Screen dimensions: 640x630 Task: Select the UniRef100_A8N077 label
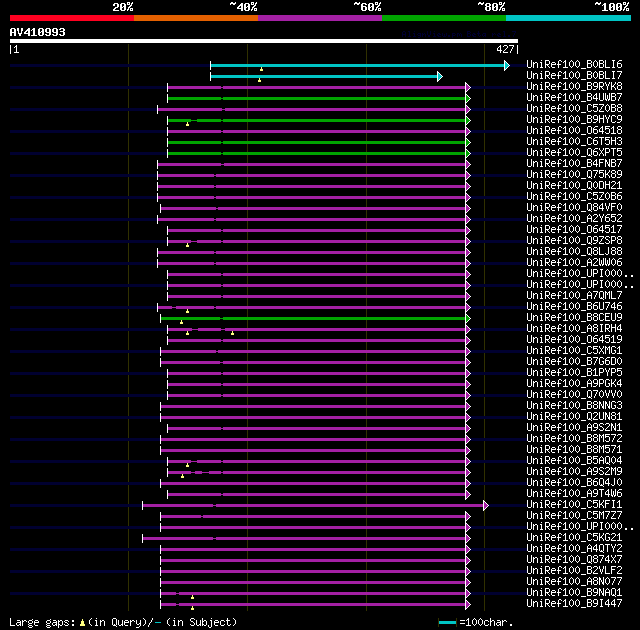574,582
